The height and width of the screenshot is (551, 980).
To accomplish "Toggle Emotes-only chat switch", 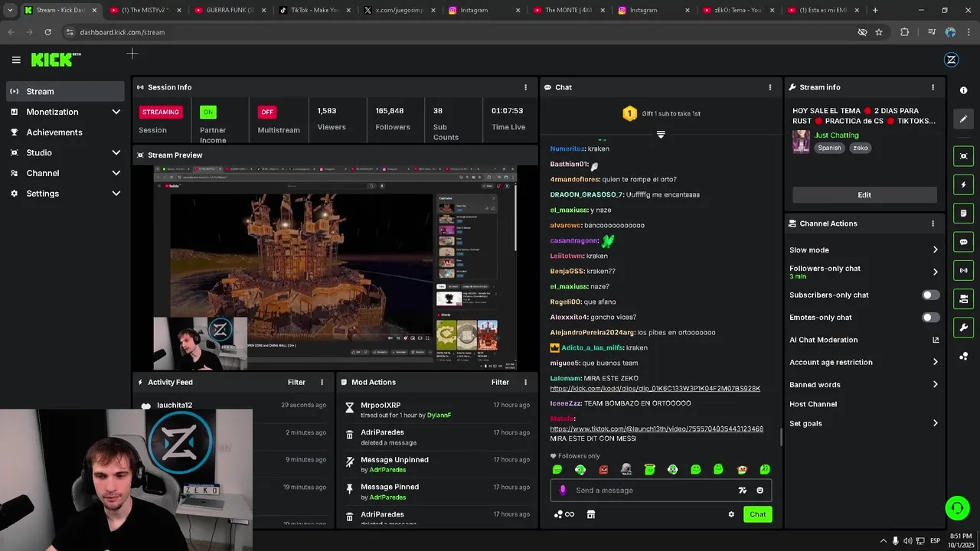I will (x=930, y=318).
